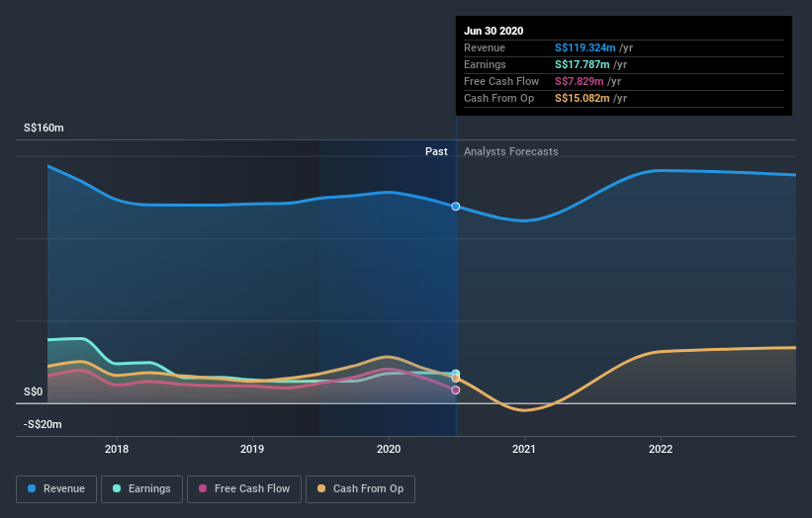Click the Analysts Forecasts label
812x518 pixels.
coord(511,151)
